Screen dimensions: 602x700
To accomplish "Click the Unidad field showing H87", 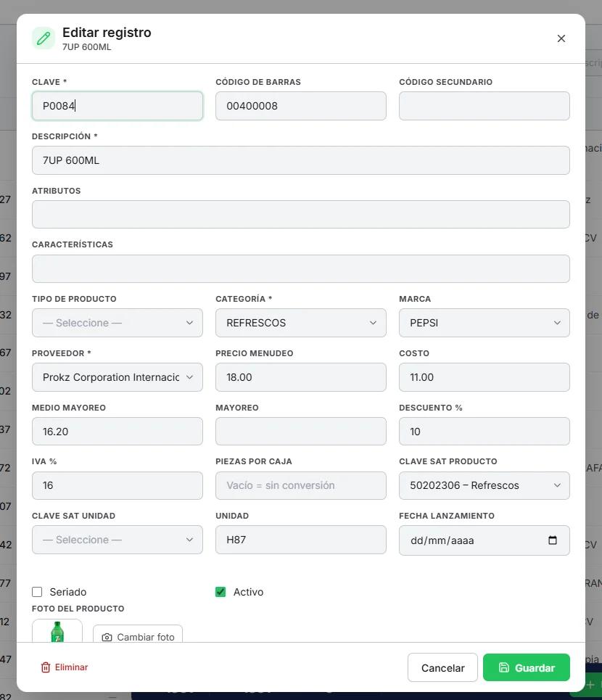I will (301, 540).
